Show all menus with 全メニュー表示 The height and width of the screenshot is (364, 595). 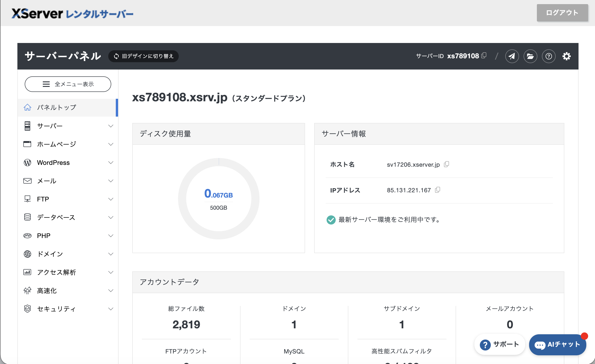point(68,84)
